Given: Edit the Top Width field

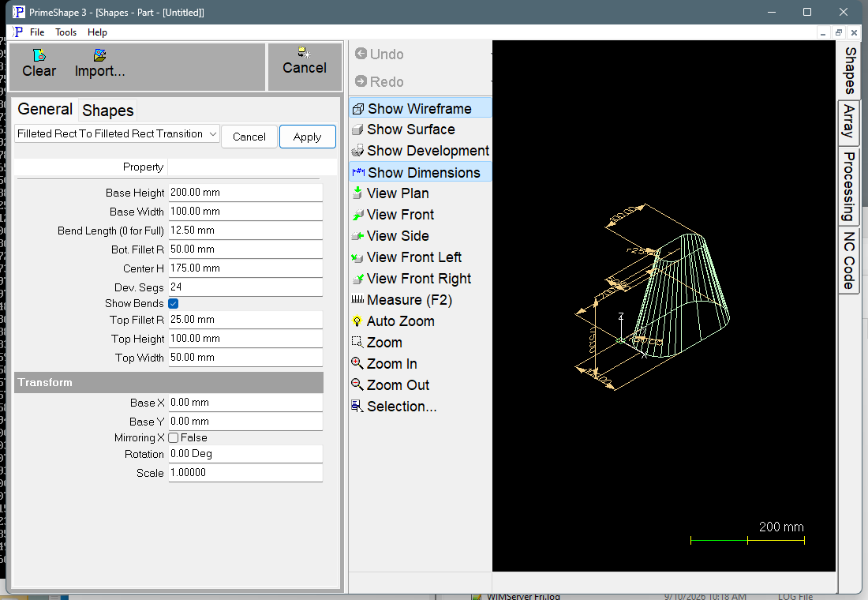Looking at the screenshot, I should pyautogui.click(x=245, y=358).
